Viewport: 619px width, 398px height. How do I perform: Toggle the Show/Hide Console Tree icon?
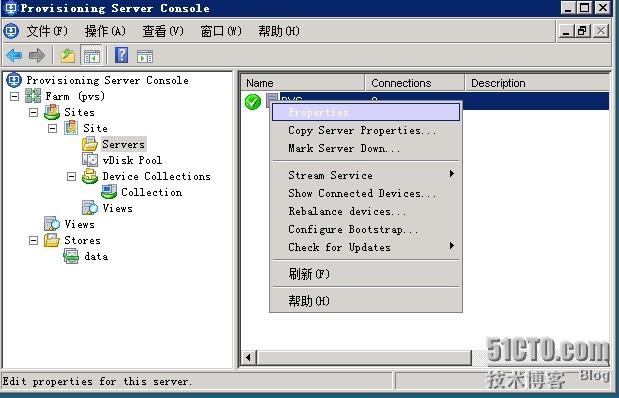click(91, 56)
